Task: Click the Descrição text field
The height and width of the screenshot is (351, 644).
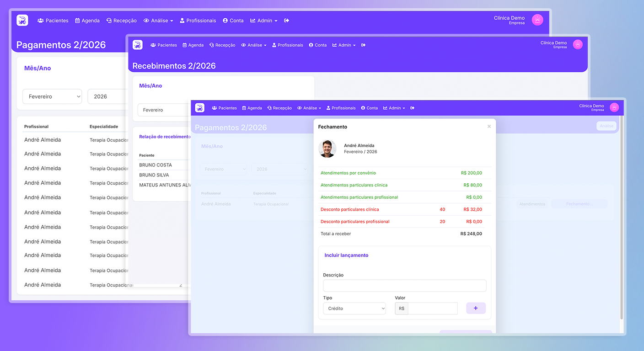Action: [404, 286]
